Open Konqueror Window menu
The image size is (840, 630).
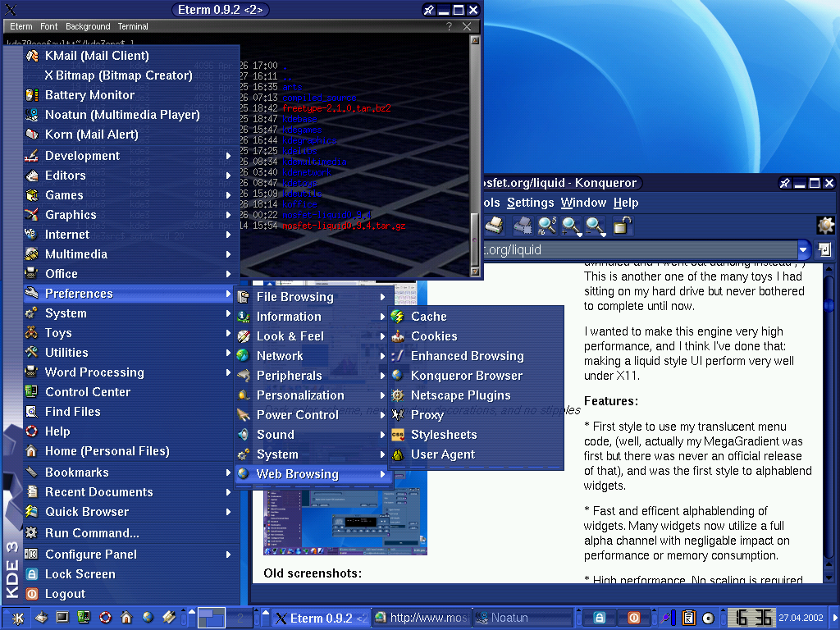pos(583,203)
